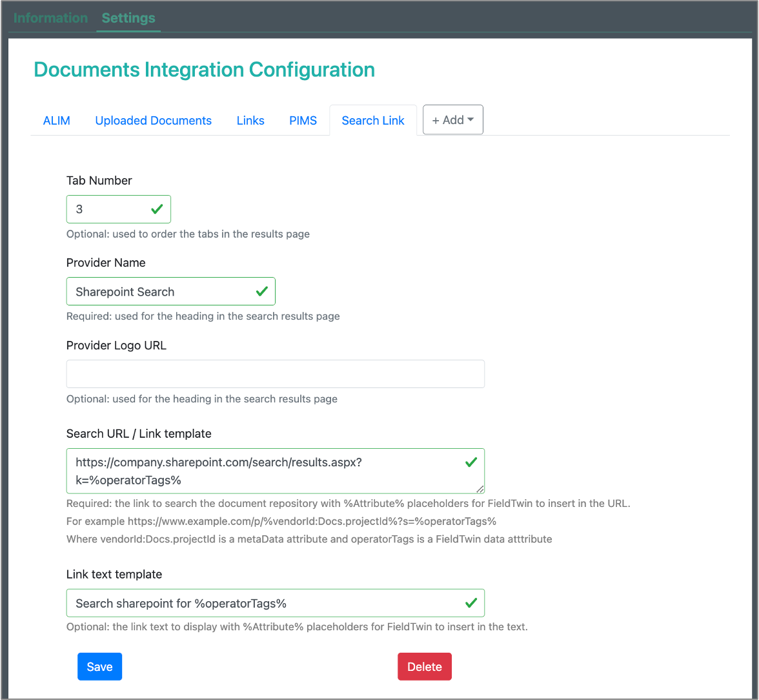Click the Link text template field
The width and height of the screenshot is (759, 700).
pos(276,603)
